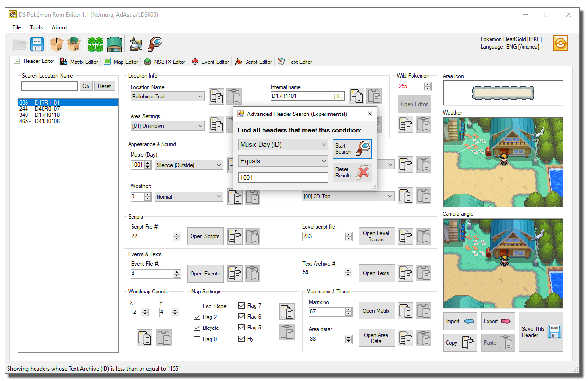This screenshot has width=588, height=381.
Task: Open Advanced Header Search magnifier toolbar icon
Action: tap(155, 44)
